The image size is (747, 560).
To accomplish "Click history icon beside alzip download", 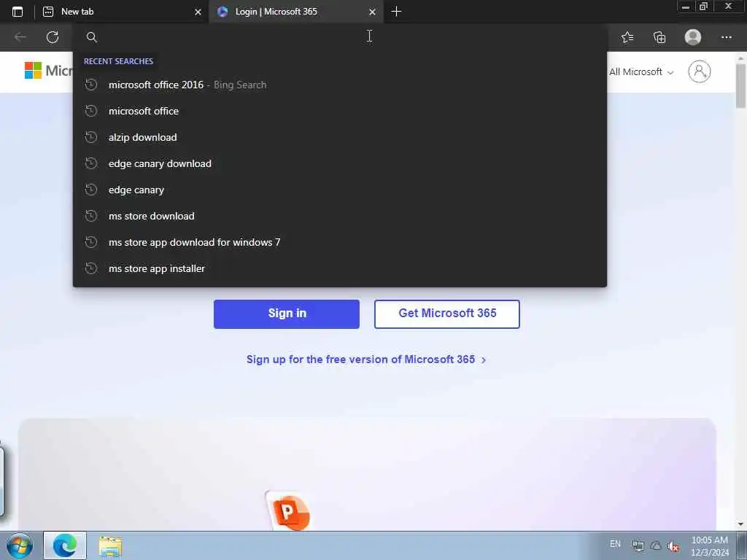I will [91, 137].
